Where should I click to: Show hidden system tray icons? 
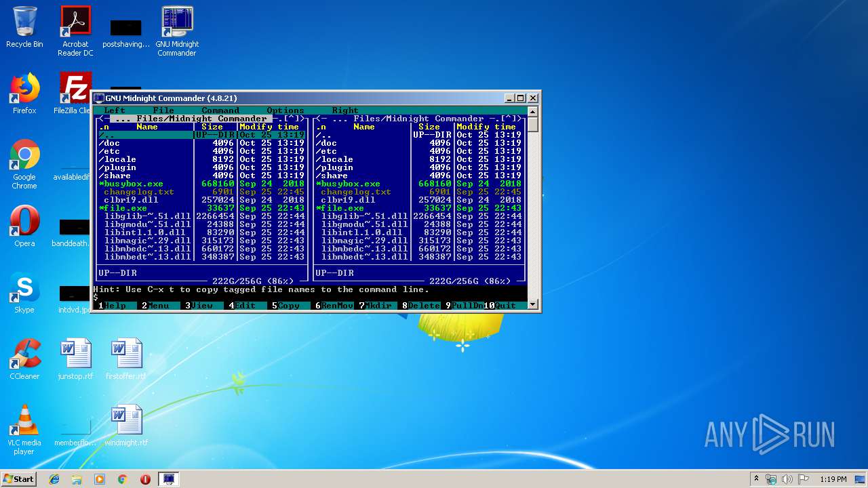(x=756, y=479)
